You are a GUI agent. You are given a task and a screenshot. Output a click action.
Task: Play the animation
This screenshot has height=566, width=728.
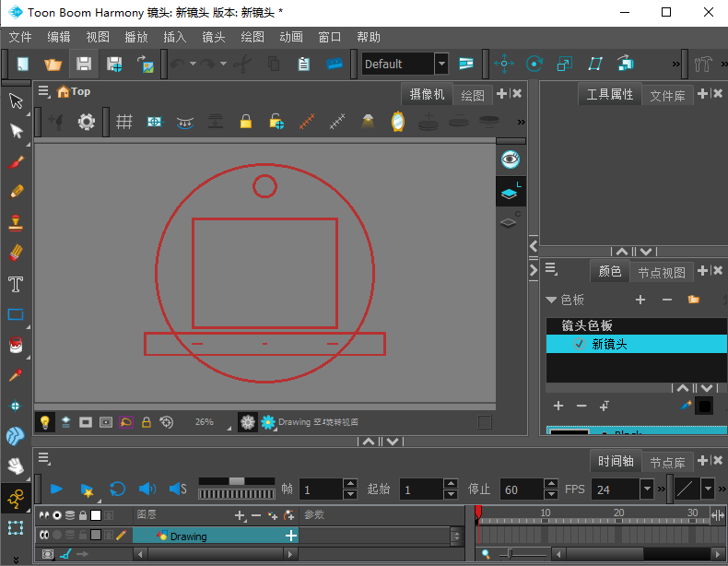pos(56,489)
